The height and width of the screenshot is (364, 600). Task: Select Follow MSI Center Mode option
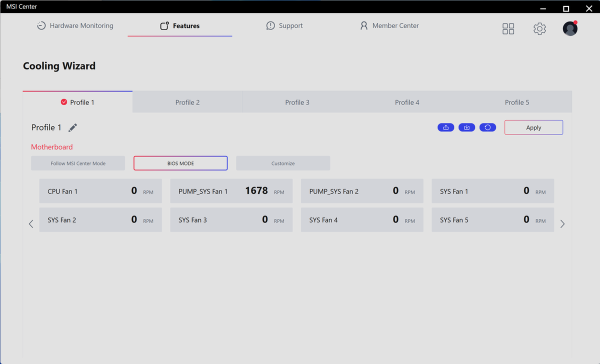[78, 163]
